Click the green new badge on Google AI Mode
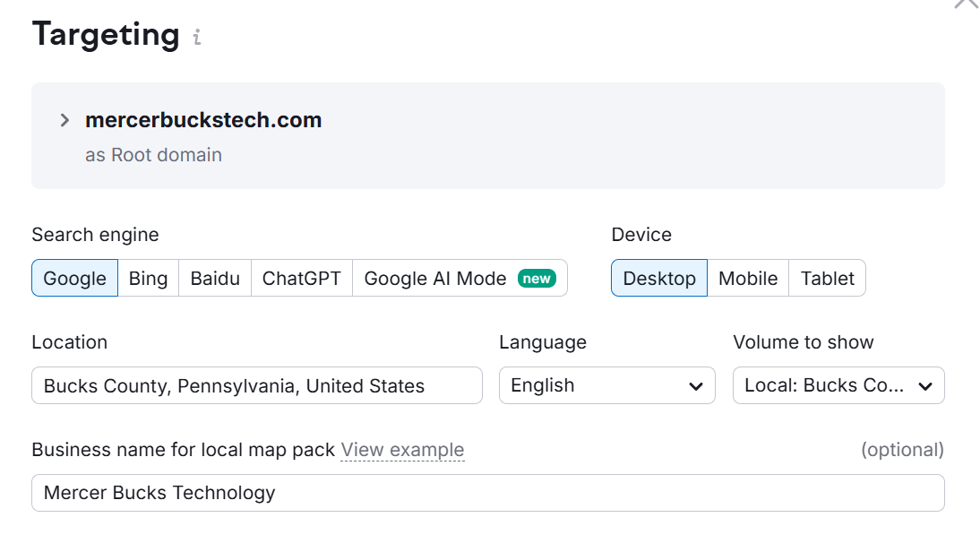This screenshot has height=552, width=980. point(536,279)
